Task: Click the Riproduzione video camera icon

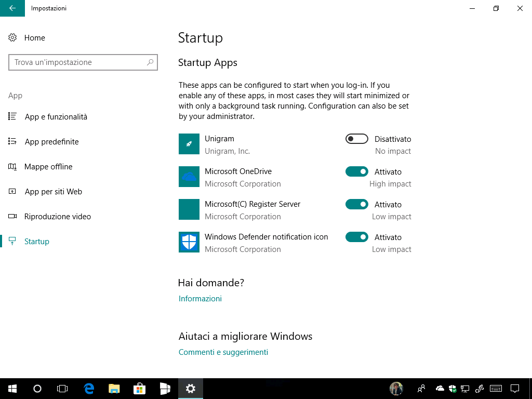Action: pyautogui.click(x=12, y=216)
